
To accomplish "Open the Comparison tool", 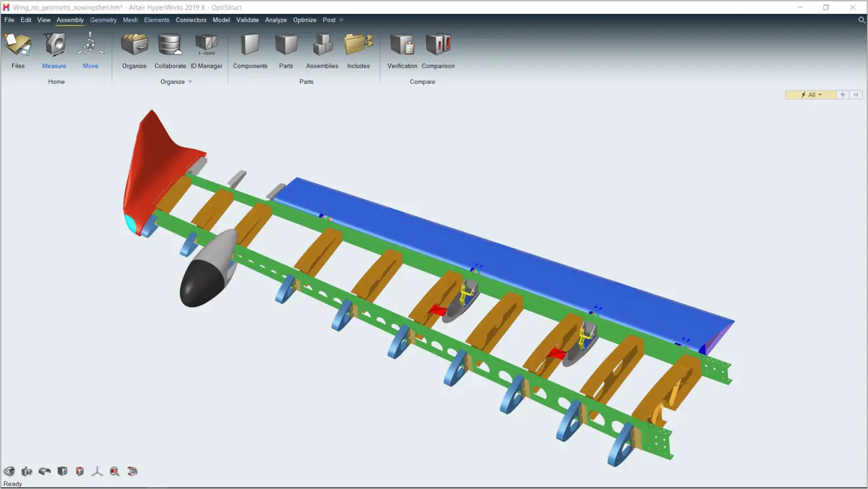I will [x=438, y=50].
